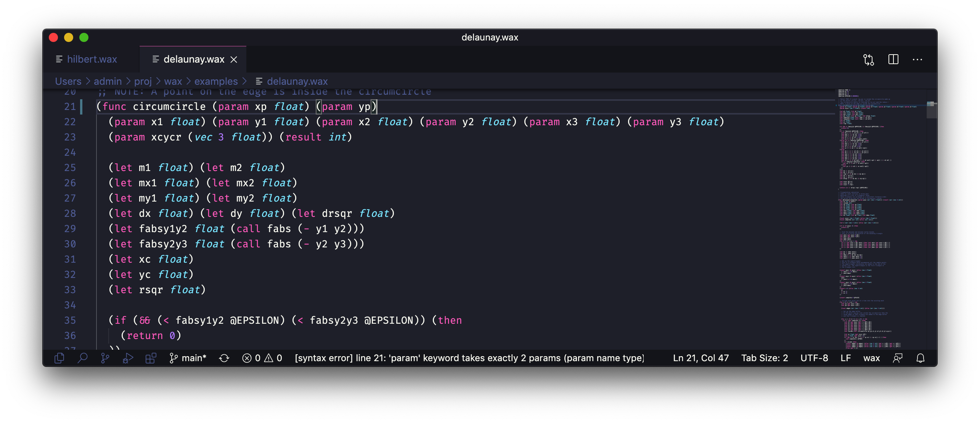Split the editor to the right

(893, 60)
